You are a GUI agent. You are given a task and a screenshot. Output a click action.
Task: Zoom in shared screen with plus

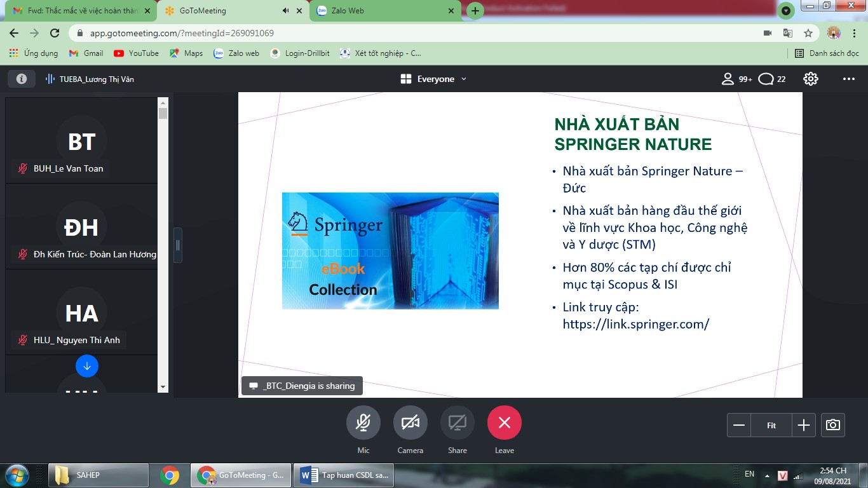[x=804, y=425]
